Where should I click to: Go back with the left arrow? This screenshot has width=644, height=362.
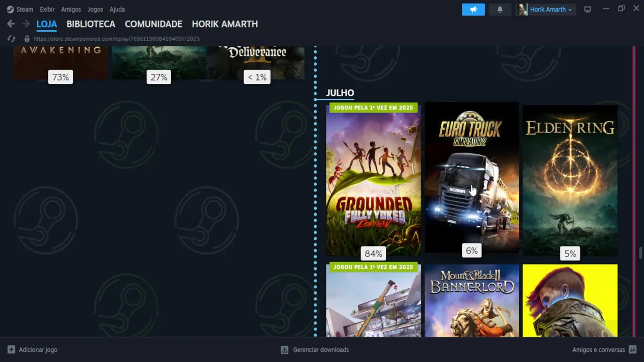[x=11, y=24]
